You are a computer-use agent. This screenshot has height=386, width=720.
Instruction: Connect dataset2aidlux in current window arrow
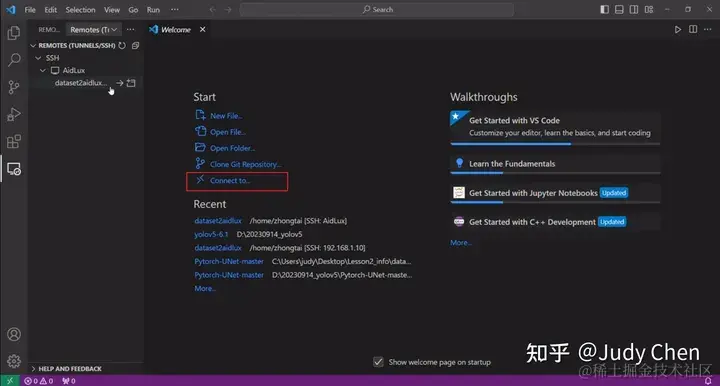[x=119, y=83]
